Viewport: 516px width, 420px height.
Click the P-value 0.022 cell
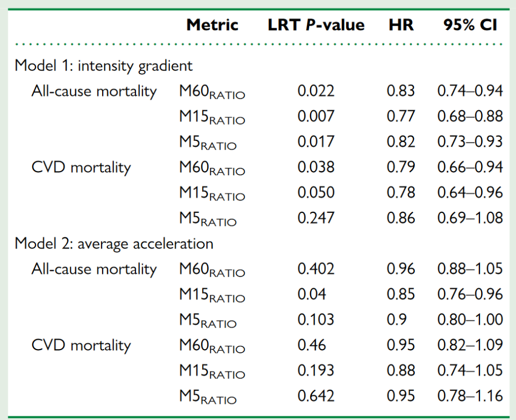(x=316, y=91)
